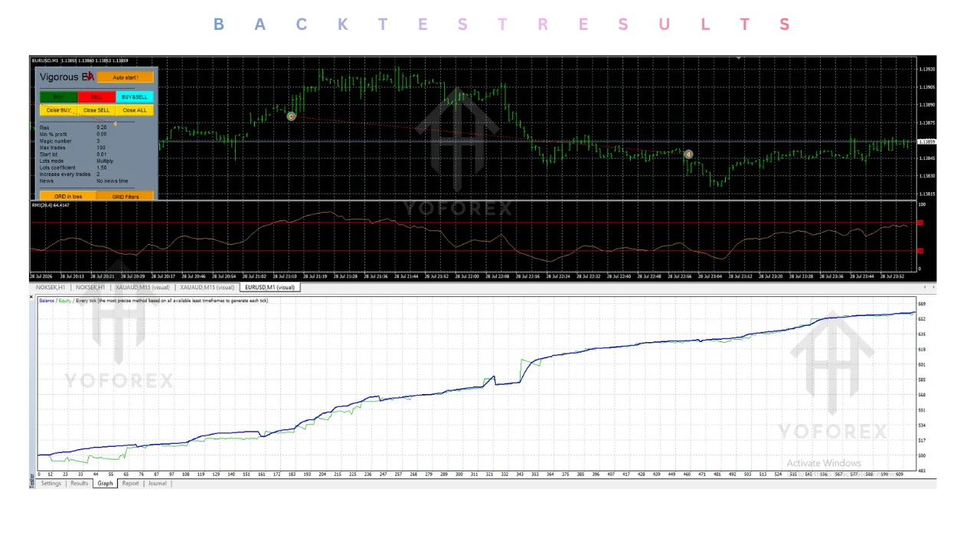
Task: Click the Risk value 0.20
Action: click(x=102, y=128)
